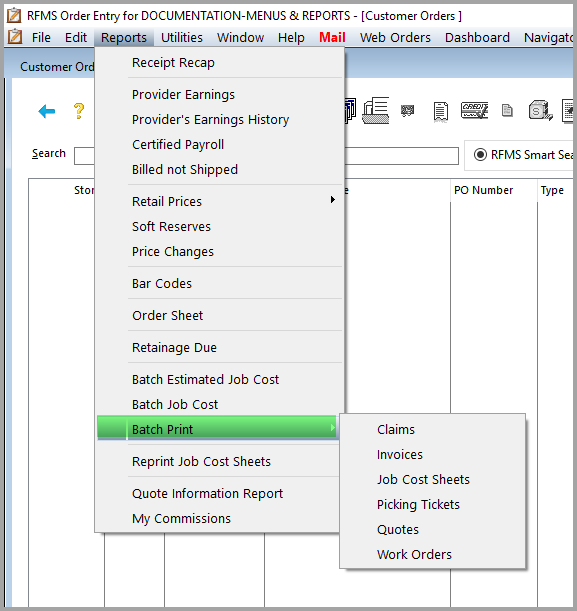Open Order Sheet report
577x611 pixels.
click(220, 316)
